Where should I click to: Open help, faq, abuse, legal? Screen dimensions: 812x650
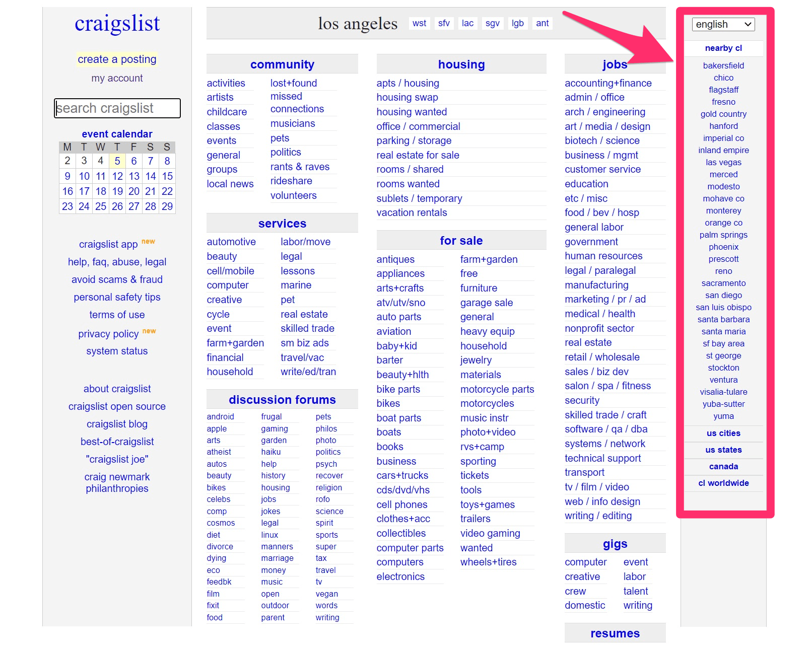(x=117, y=262)
